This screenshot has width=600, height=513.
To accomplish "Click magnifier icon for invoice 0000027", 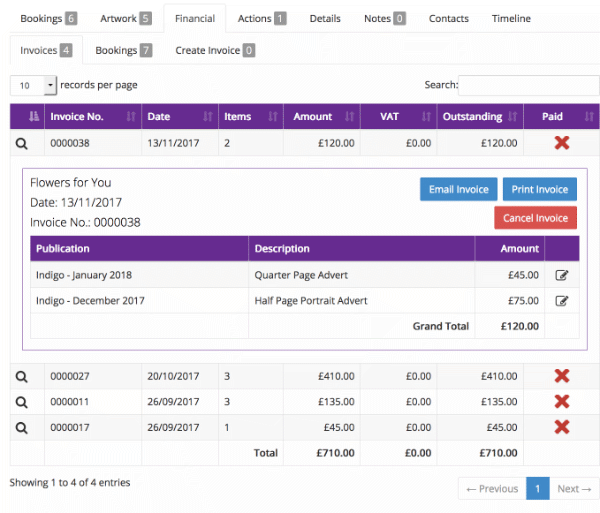I will (21, 376).
